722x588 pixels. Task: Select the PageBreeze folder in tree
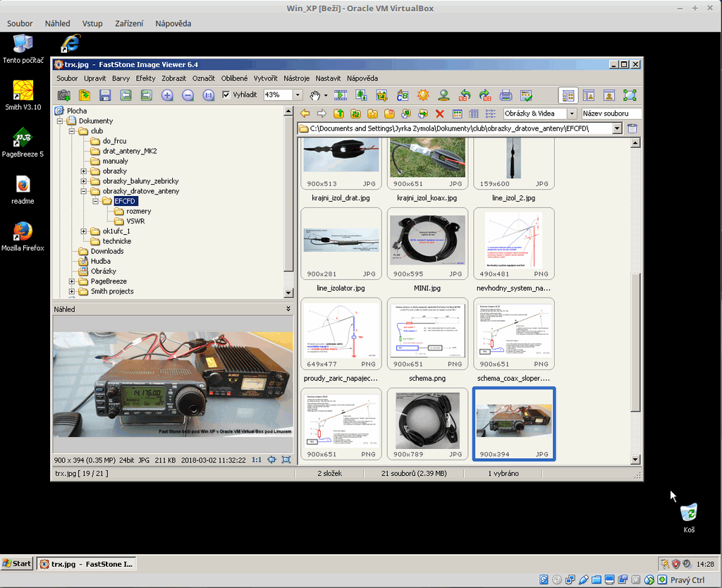coord(108,281)
